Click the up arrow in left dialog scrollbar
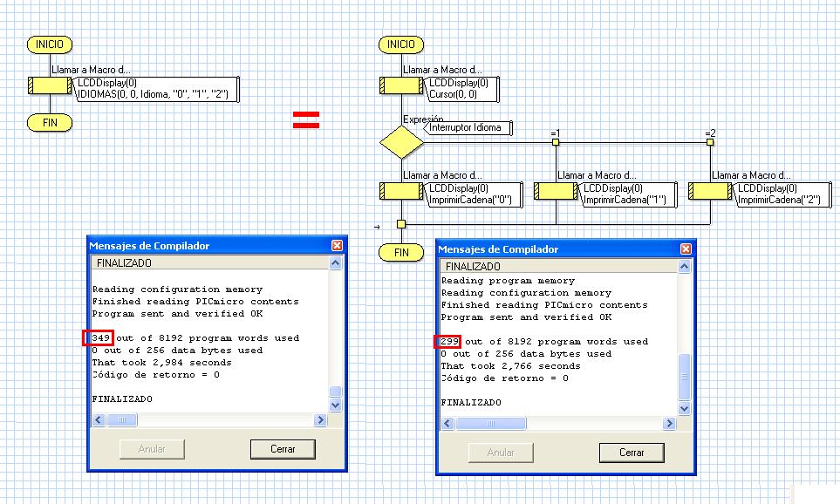The height and width of the screenshot is (504, 840). click(335, 263)
